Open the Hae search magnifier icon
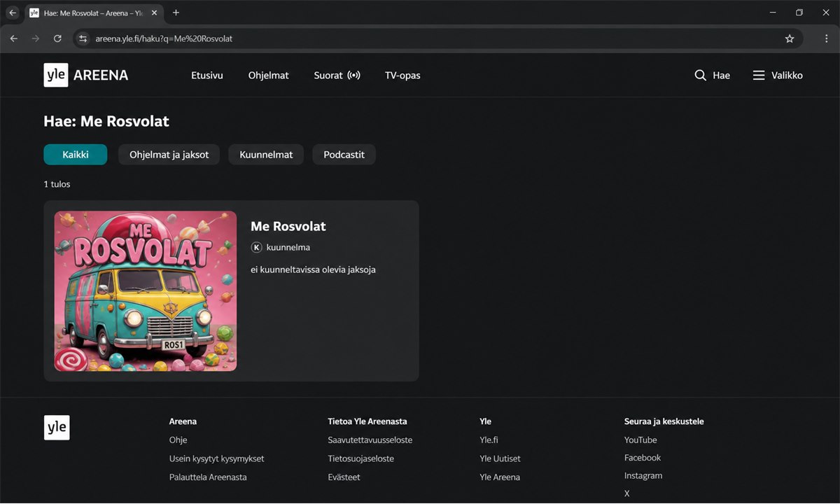Viewport: 840px width, 504px height. (x=700, y=75)
